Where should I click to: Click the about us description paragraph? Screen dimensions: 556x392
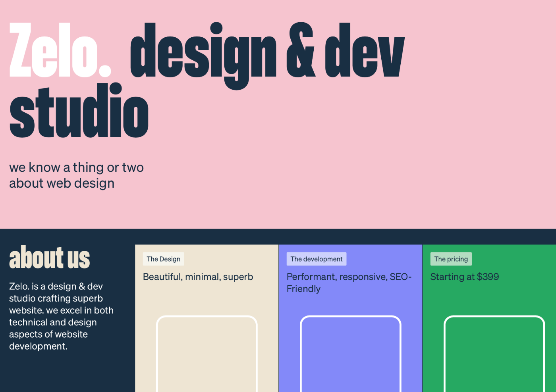click(61, 316)
